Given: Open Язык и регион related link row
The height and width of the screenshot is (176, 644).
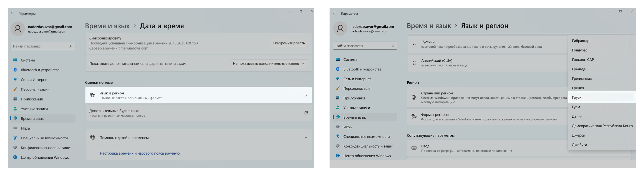Looking at the screenshot, I should pyautogui.click(x=198, y=95).
